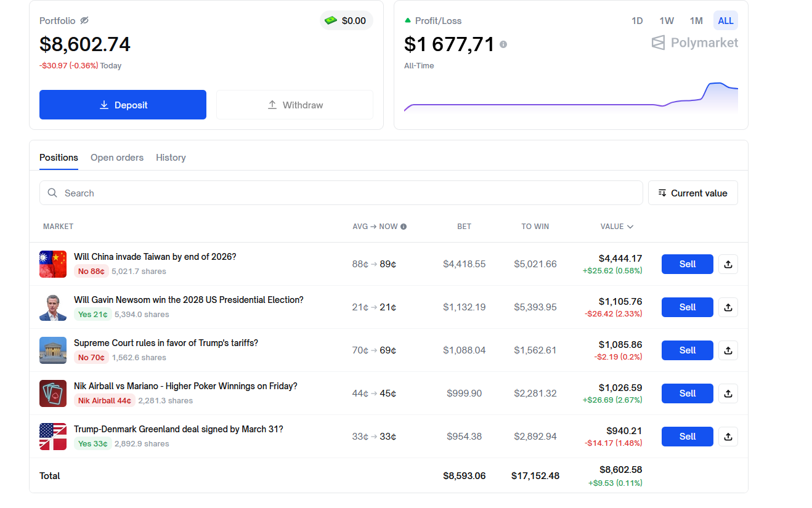Click the cash balance $0.00 badge
This screenshot has width=812, height=508.
(x=346, y=20)
